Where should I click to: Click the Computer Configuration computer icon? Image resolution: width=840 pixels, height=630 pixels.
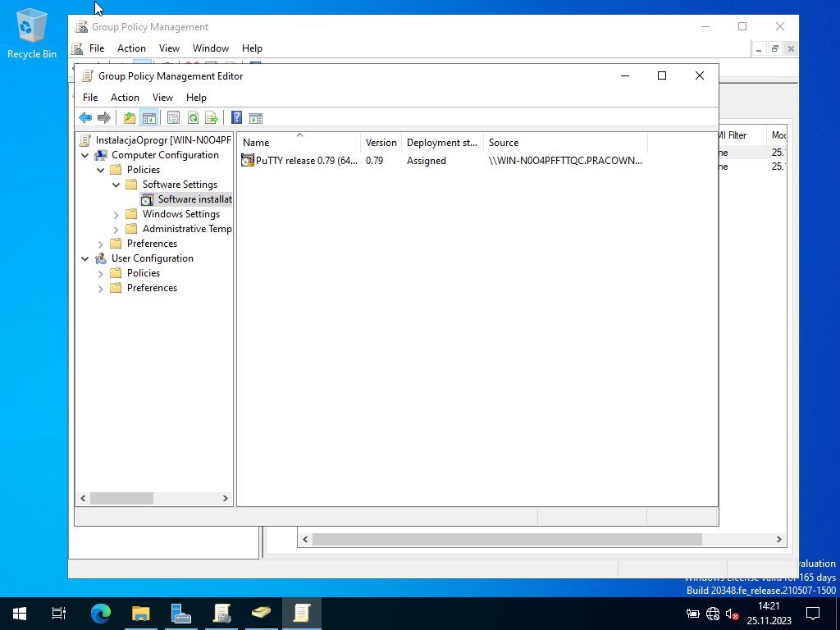point(101,155)
